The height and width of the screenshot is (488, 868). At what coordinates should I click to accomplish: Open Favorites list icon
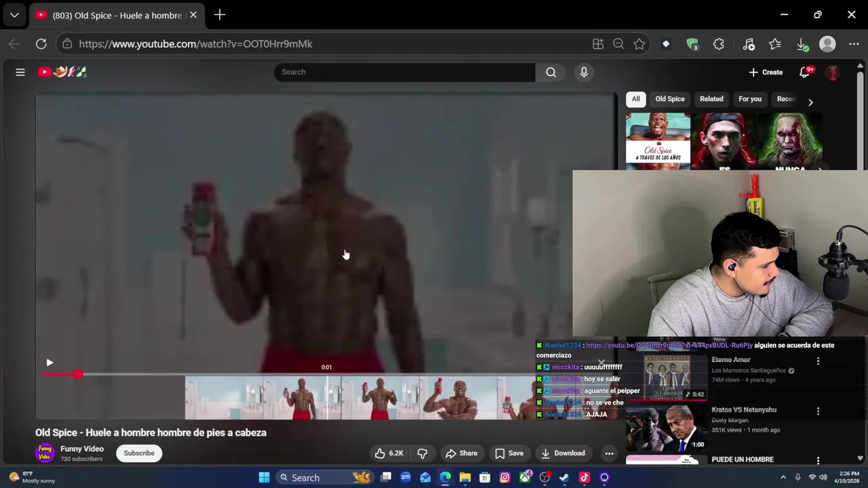(x=775, y=44)
